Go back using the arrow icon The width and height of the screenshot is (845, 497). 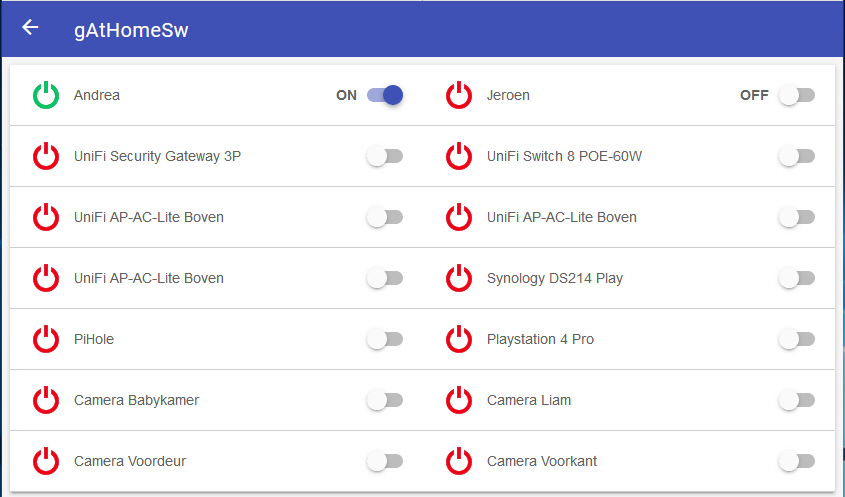[x=30, y=28]
